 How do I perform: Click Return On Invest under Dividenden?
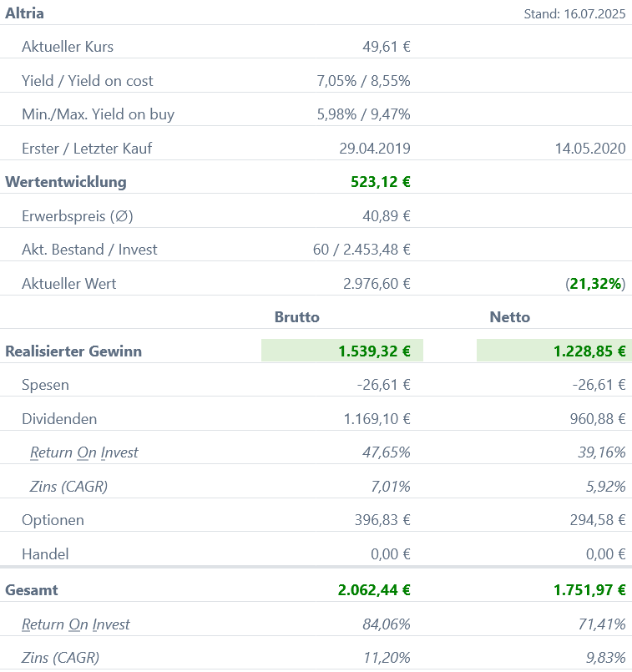coord(84,452)
